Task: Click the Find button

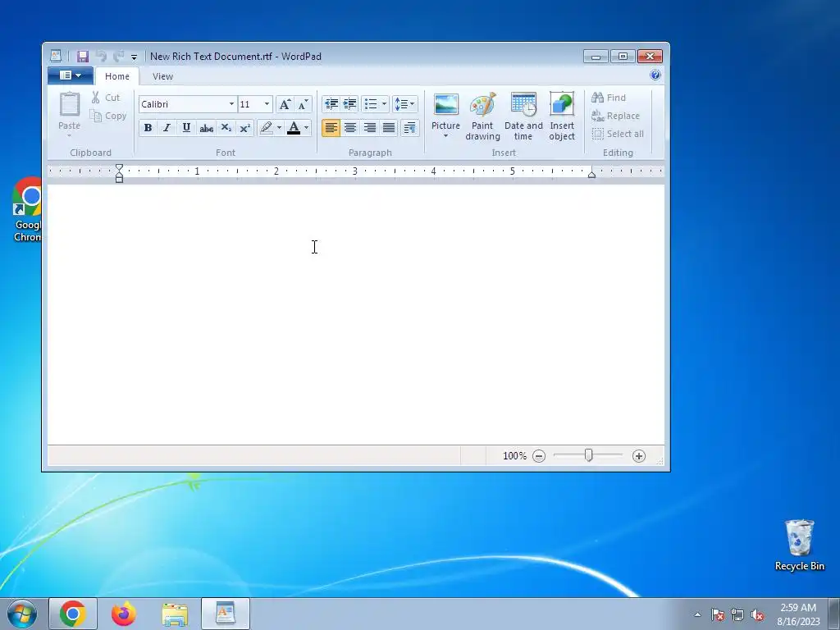Action: click(609, 98)
